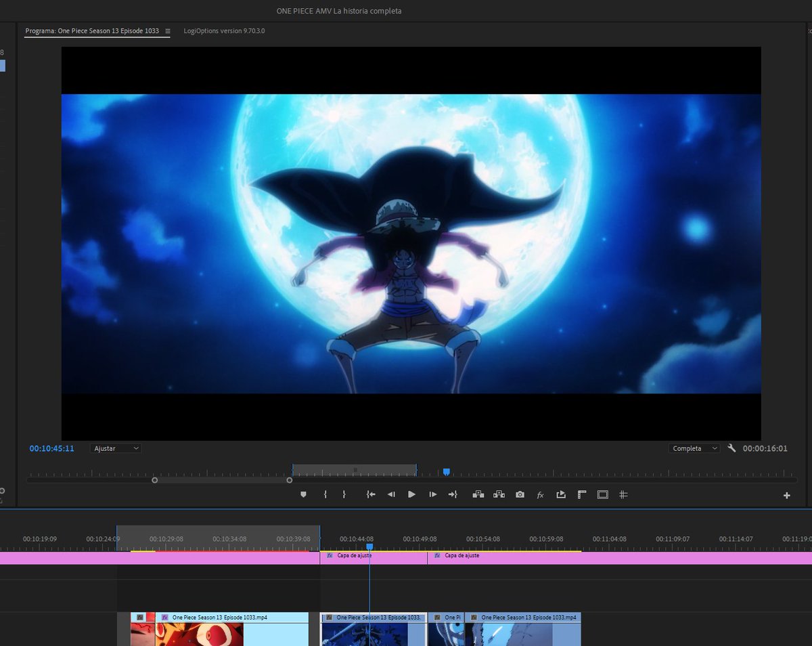The height and width of the screenshot is (646, 812).
Task: Go to Out point button
Action: coord(453,495)
